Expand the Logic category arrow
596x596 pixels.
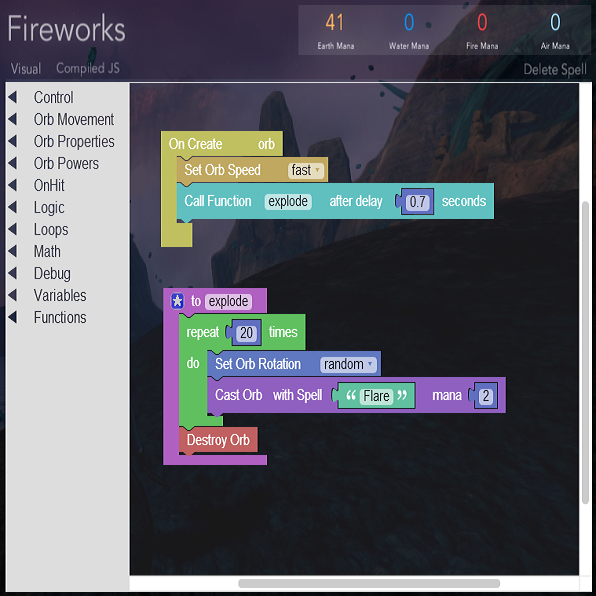click(x=13, y=208)
